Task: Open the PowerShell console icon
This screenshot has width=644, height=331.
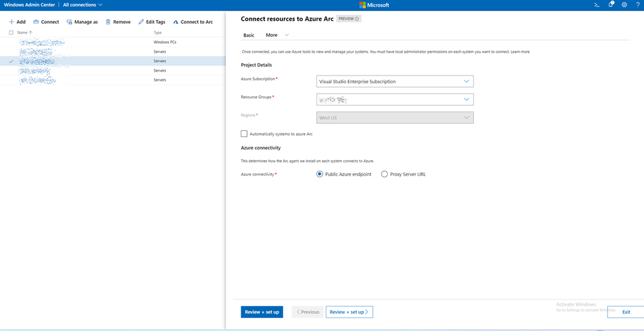Action: tap(597, 5)
